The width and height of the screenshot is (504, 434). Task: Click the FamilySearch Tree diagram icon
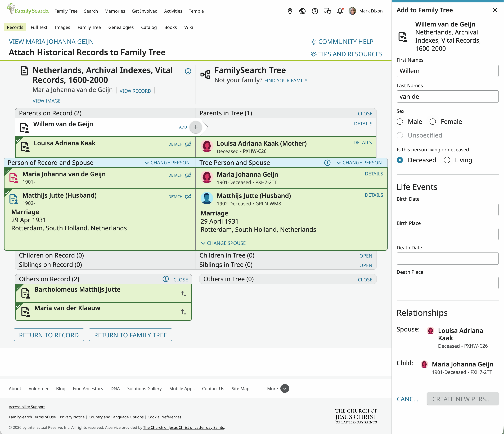[205, 74]
